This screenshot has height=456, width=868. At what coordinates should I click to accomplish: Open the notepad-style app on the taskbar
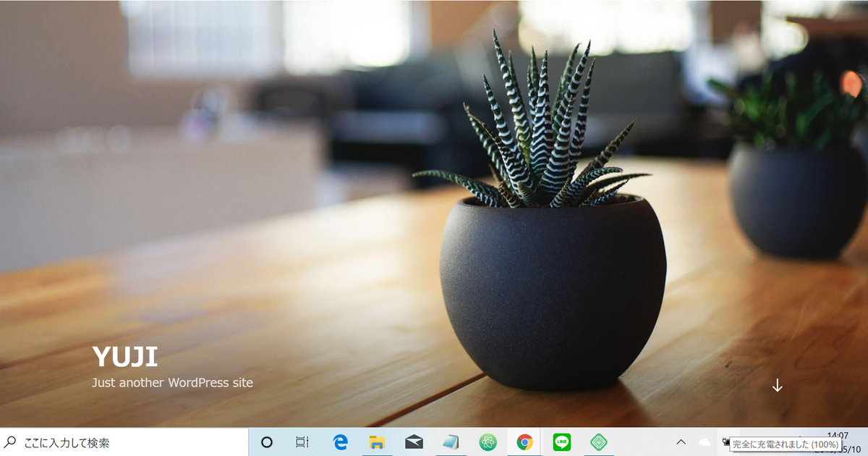(451, 442)
